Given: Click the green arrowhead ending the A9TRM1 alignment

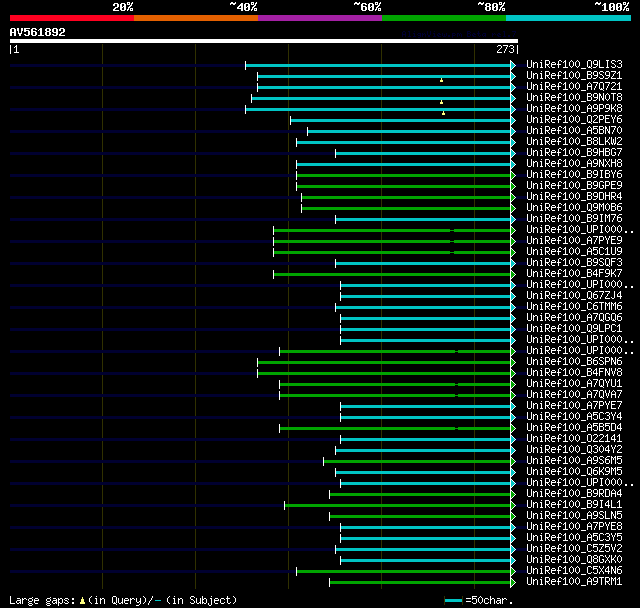Looking at the screenshot, I should tap(513, 582).
